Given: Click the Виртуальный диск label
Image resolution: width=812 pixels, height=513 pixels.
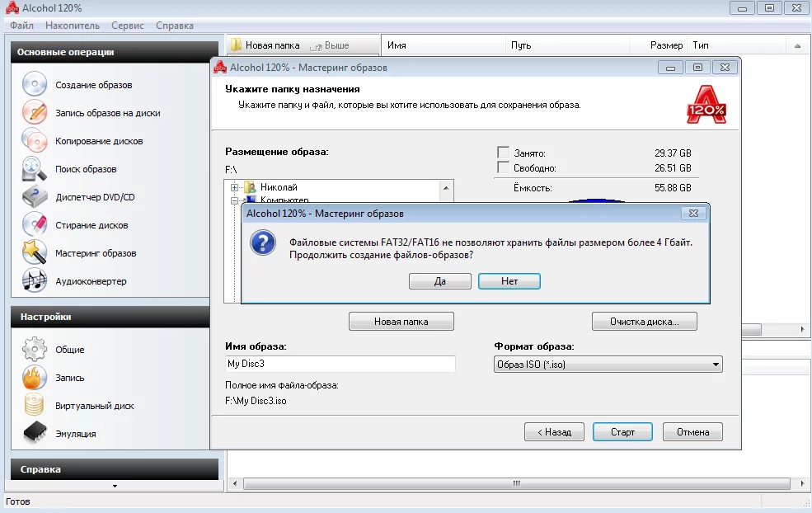Looking at the screenshot, I should (95, 406).
